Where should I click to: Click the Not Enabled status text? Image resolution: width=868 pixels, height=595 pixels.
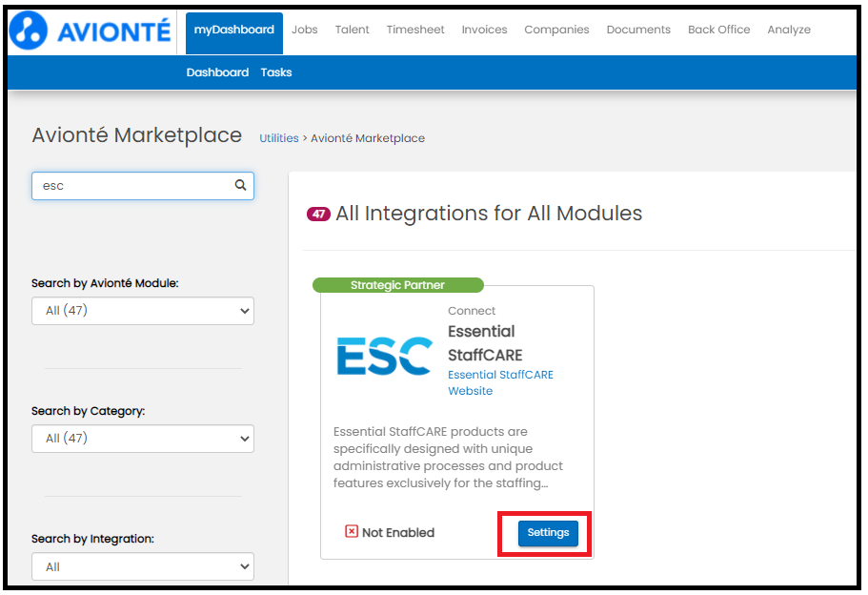[x=398, y=533]
